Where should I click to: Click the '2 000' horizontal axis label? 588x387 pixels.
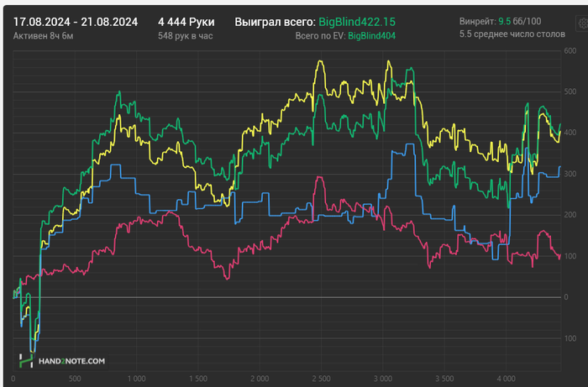260,379
